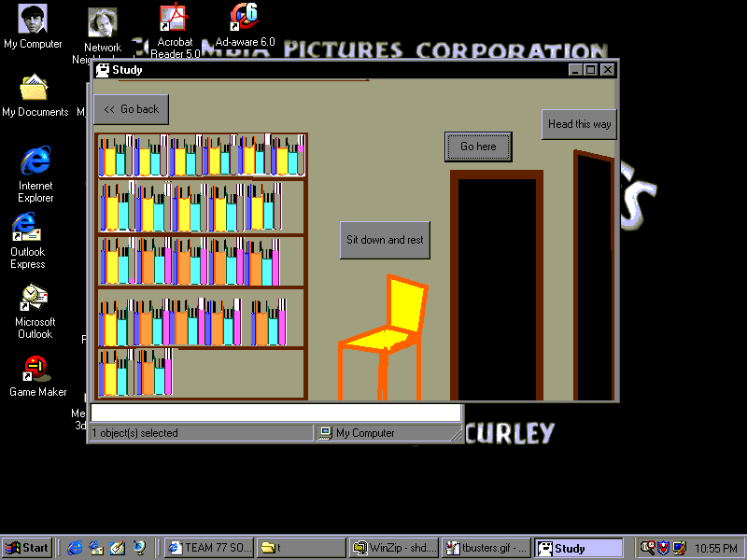Open the Acrobat Reader 5.0 shortcut
747x560 pixels.
tap(173, 19)
